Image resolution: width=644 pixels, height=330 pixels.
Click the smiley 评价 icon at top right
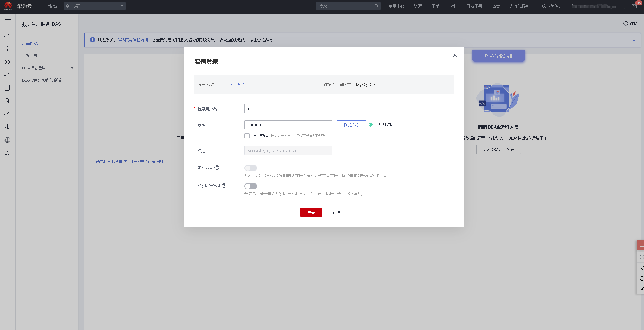click(x=626, y=23)
